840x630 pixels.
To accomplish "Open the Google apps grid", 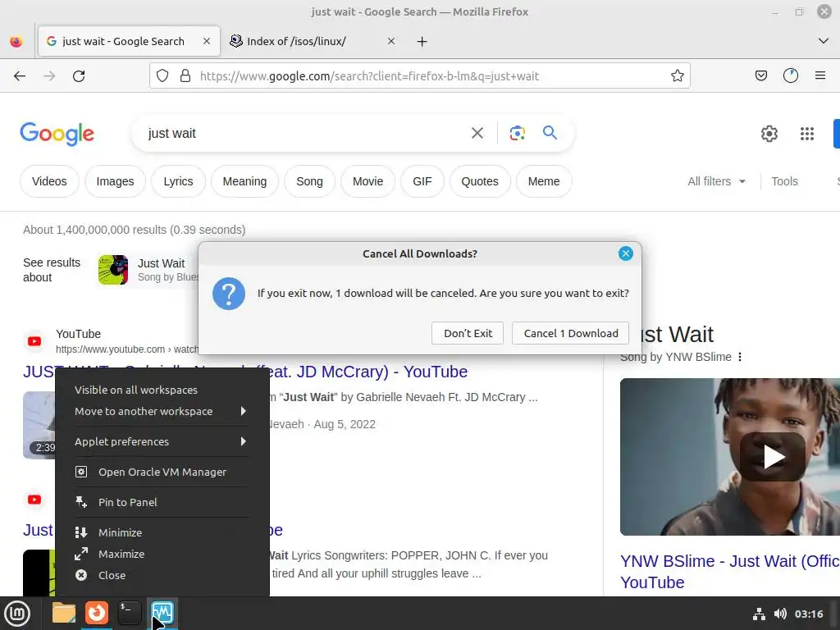I will point(807,134).
